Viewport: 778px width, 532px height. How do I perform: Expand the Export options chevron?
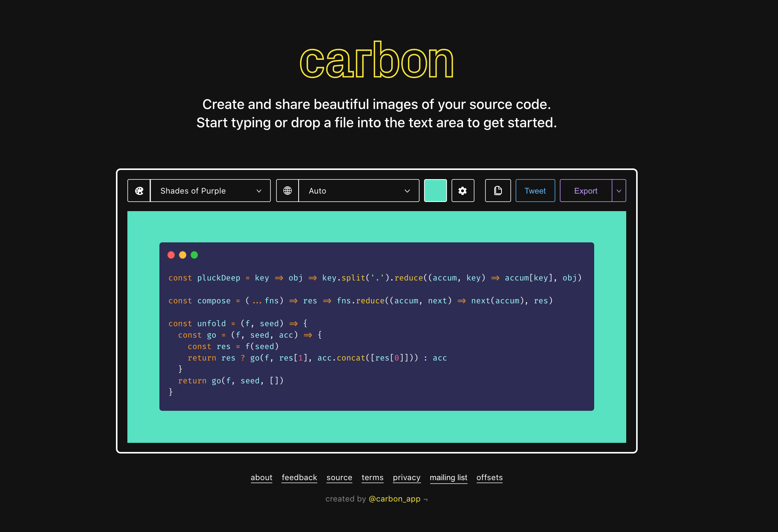click(x=619, y=191)
